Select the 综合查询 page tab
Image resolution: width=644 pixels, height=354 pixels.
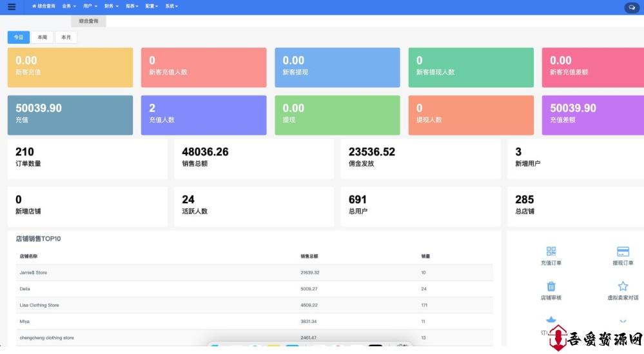pyautogui.click(x=88, y=21)
